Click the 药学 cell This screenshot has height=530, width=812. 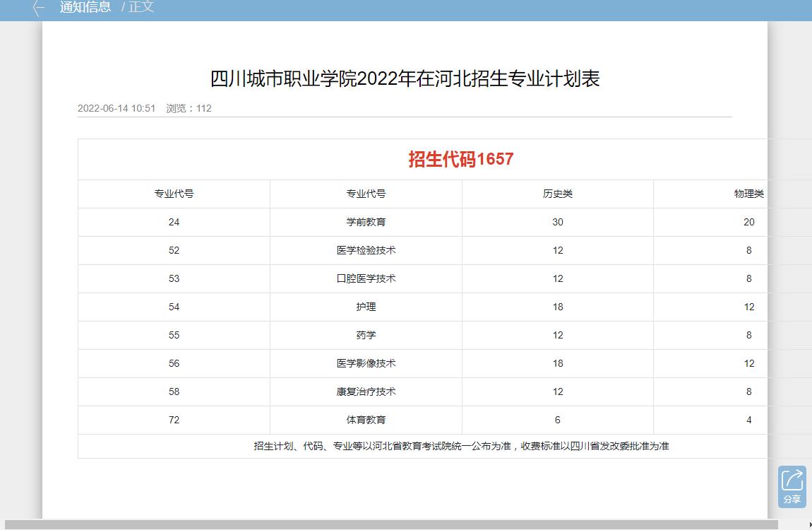366,335
